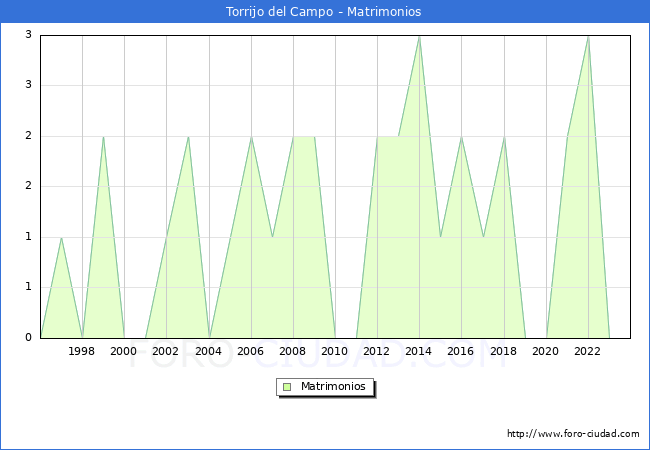
Task: Click the green Matrimonios legend swatch
Action: click(287, 387)
